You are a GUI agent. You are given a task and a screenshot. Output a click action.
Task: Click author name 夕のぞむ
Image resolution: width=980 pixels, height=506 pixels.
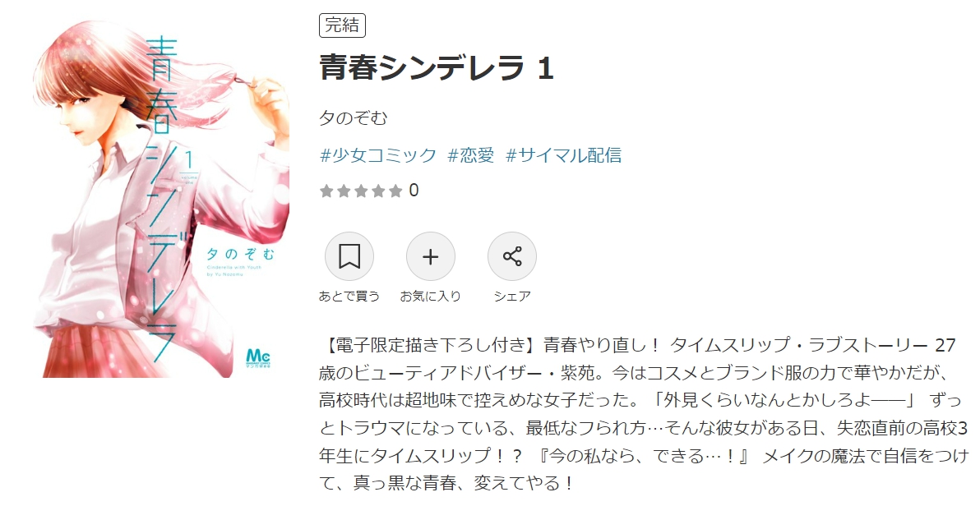pos(354,117)
